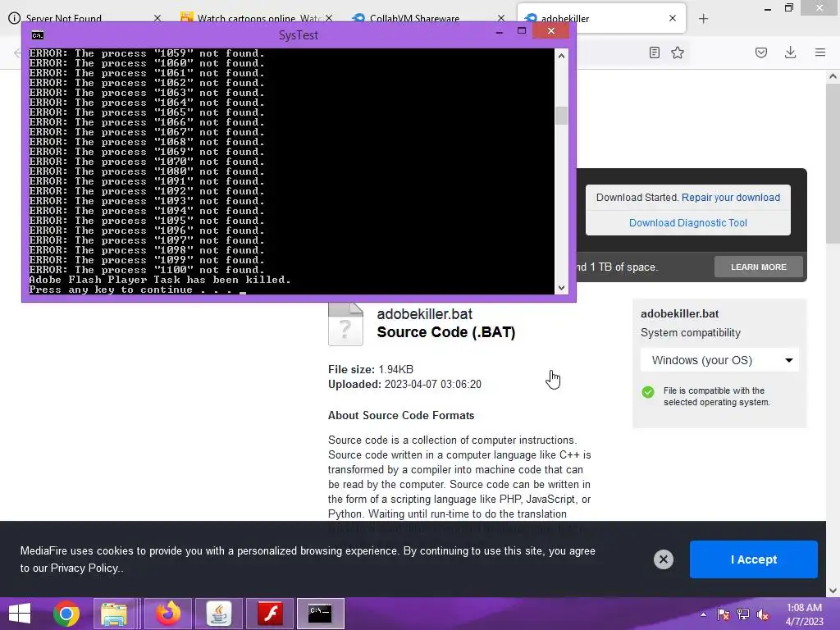Click the 'System compatibility' label
Viewport: 840px width, 630px height.
coord(690,333)
